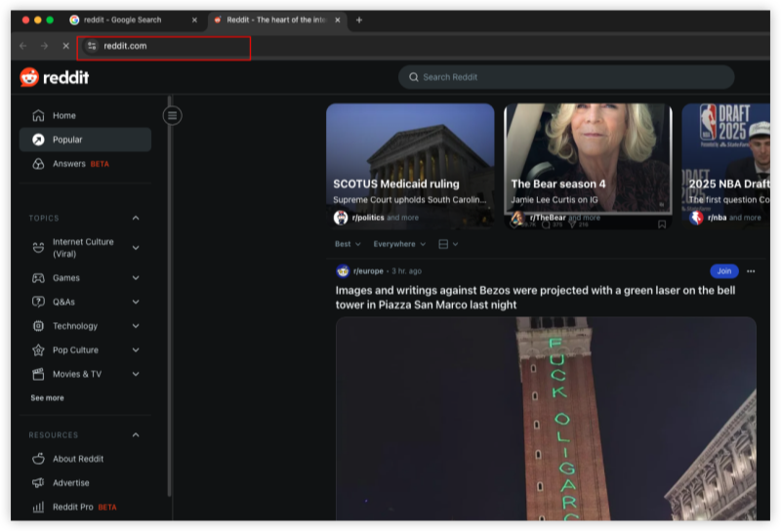Click the Games controller icon

pos(38,278)
